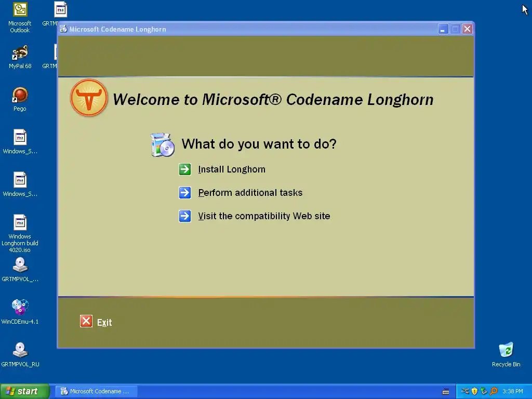The image size is (532, 399).
Task: Close the Microsoft Codename Longhorn window
Action: pos(467,29)
